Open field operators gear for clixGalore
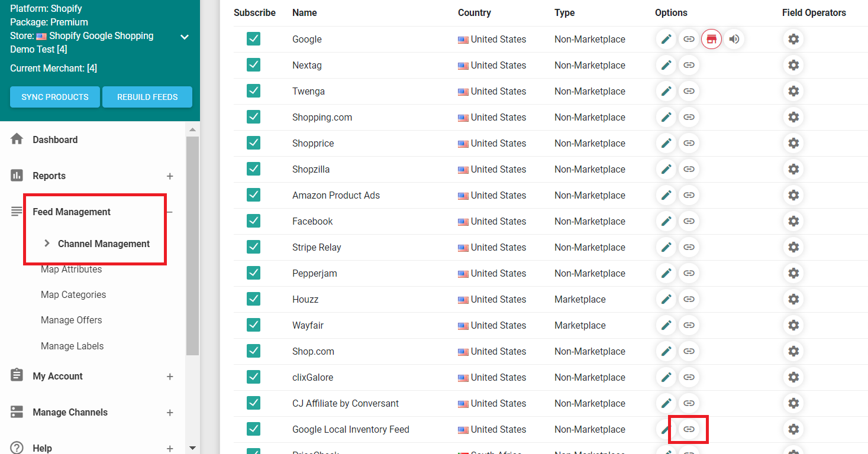868x454 pixels. [x=793, y=377]
